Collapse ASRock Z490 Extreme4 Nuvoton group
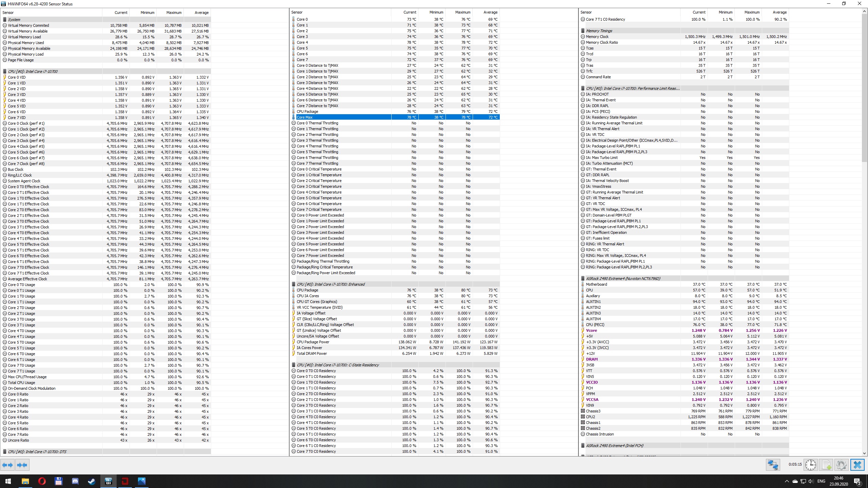 (623, 279)
